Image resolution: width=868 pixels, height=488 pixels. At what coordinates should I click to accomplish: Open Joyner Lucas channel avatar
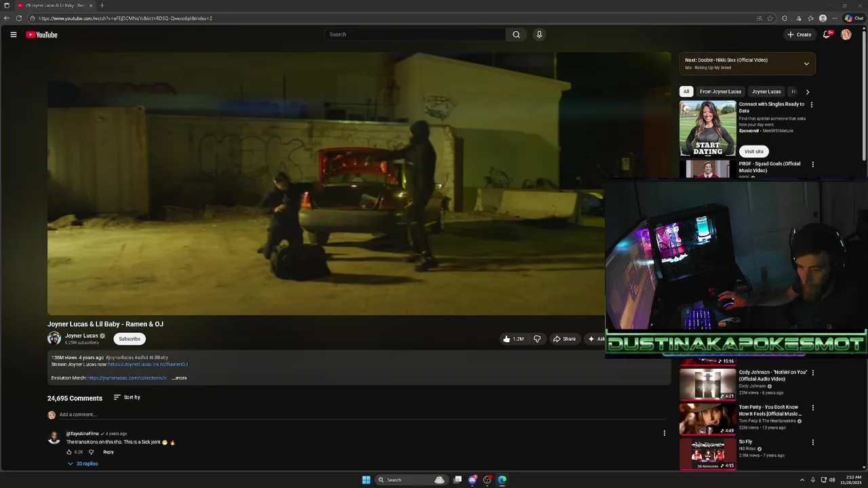click(x=54, y=338)
